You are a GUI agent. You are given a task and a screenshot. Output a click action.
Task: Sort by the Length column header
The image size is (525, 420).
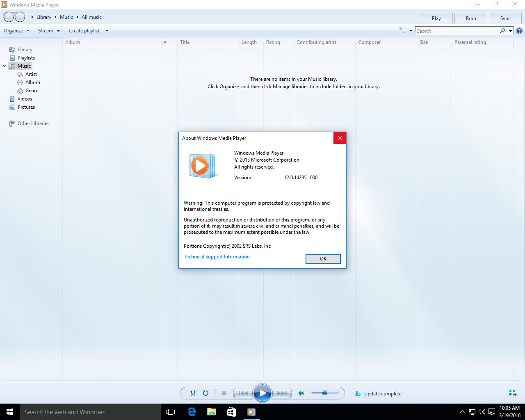tap(251, 42)
